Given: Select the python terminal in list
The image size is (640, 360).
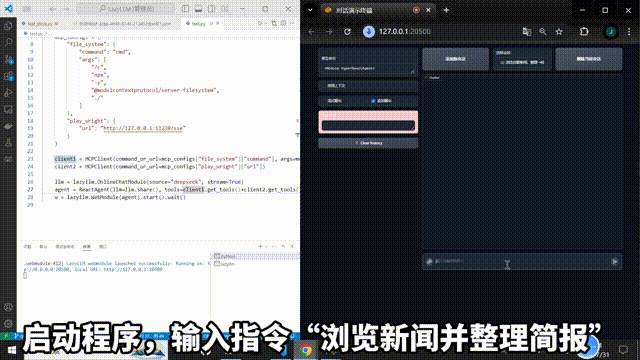Looking at the screenshot, I should pos(256,256).
